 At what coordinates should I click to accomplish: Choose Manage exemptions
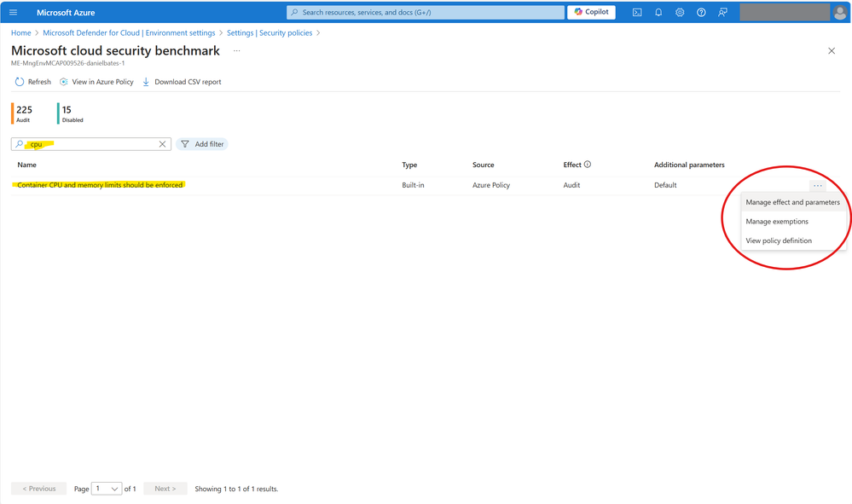pyautogui.click(x=793, y=221)
